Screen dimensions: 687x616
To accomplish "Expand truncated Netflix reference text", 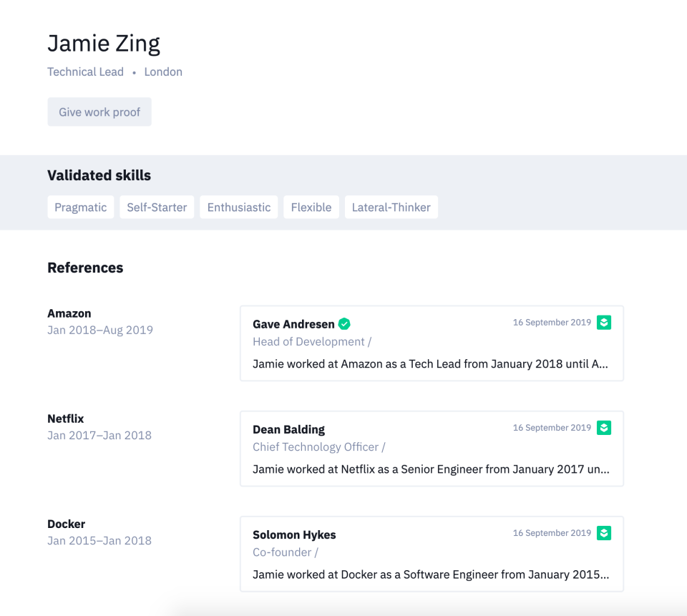I will pos(431,469).
